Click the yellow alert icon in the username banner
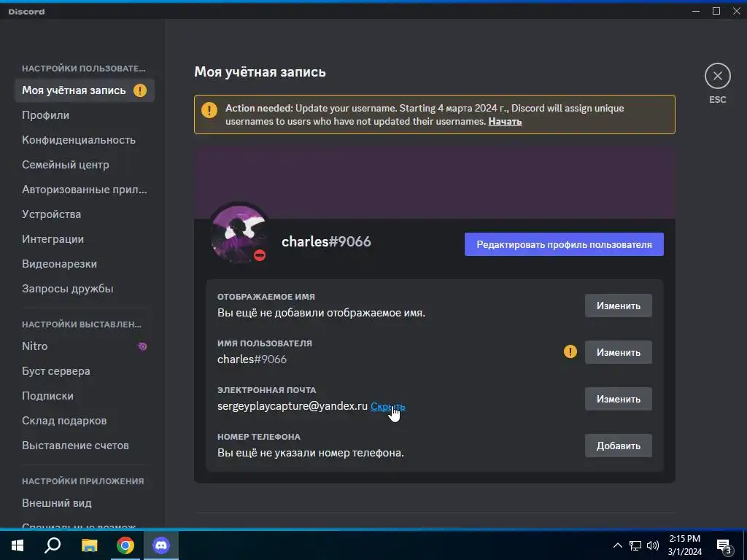The height and width of the screenshot is (560, 747). click(x=209, y=111)
